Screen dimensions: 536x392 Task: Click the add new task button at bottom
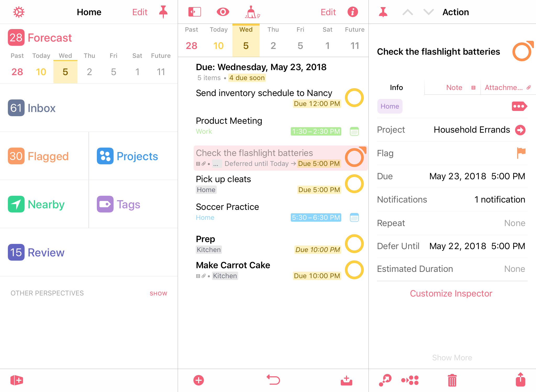(x=198, y=379)
